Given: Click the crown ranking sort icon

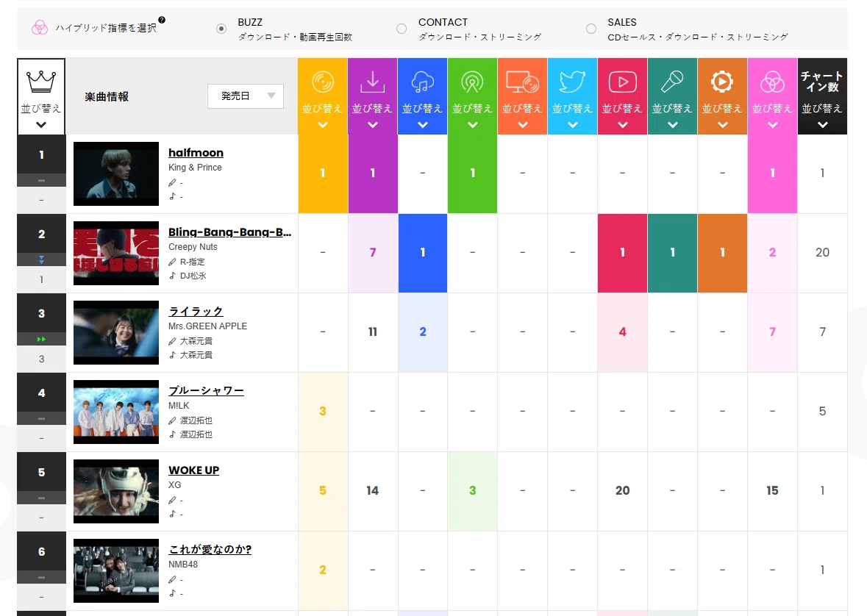Looking at the screenshot, I should (41, 82).
